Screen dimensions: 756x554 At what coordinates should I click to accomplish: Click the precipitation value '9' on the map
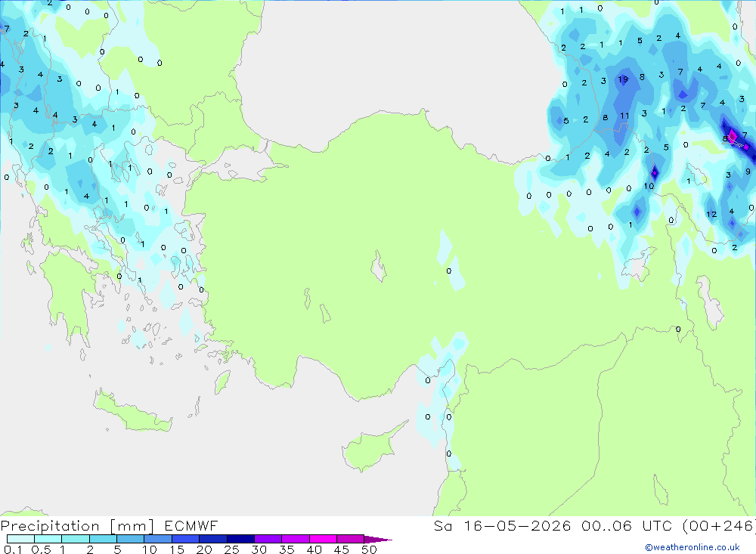coord(748,171)
